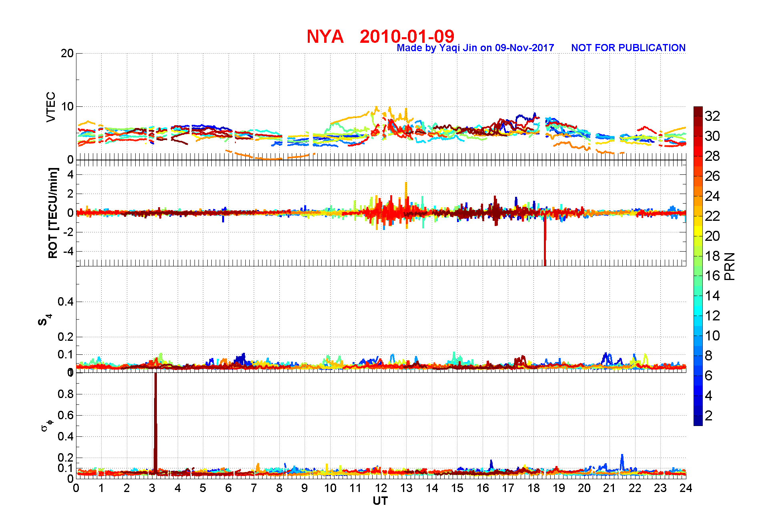
Task: Click ROT y-axis tick label '-2'
Action: click(x=68, y=232)
